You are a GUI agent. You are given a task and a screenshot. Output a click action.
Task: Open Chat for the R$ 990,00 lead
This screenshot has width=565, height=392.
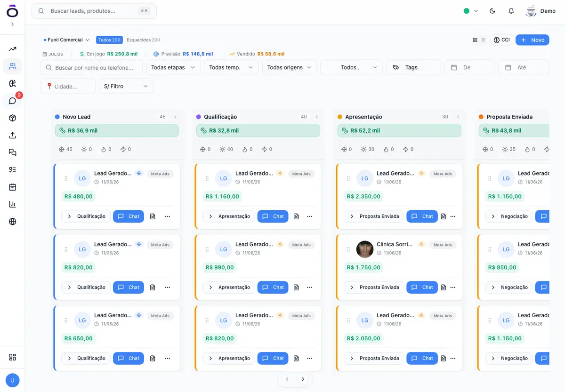click(273, 287)
